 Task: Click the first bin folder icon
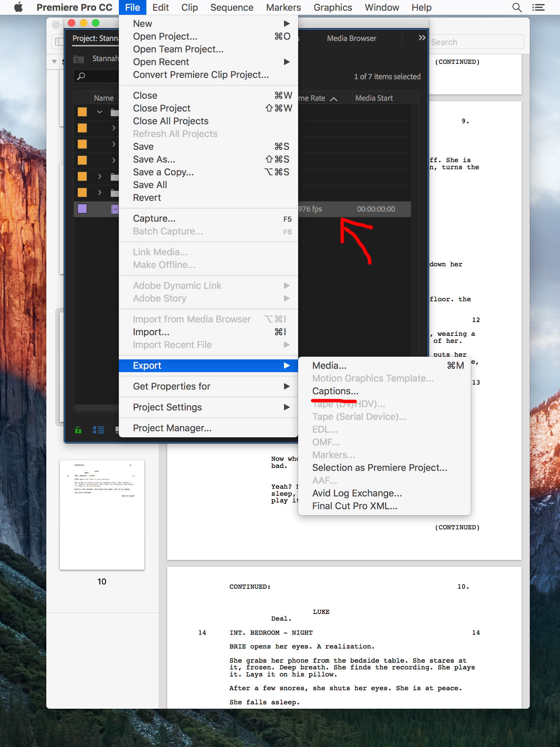coord(115,112)
